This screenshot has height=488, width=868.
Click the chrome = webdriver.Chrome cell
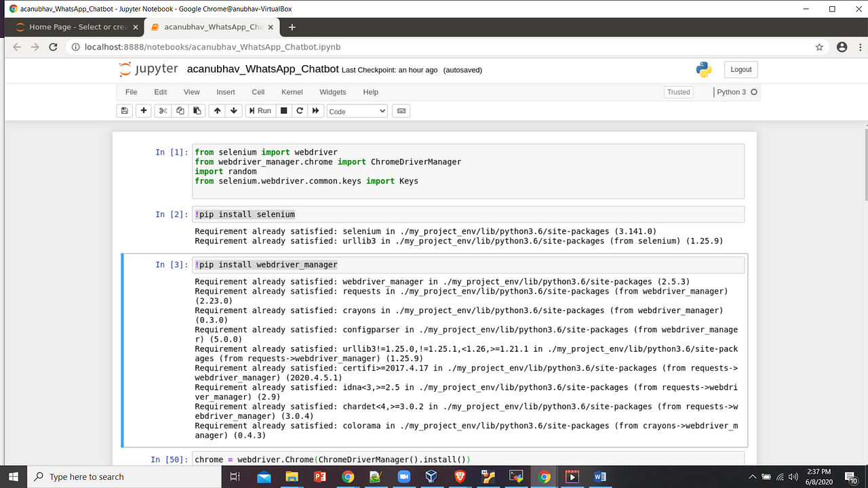coord(468,459)
